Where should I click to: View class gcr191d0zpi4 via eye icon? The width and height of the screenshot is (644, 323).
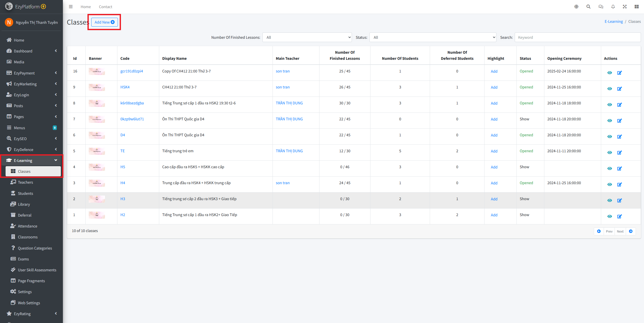point(610,73)
